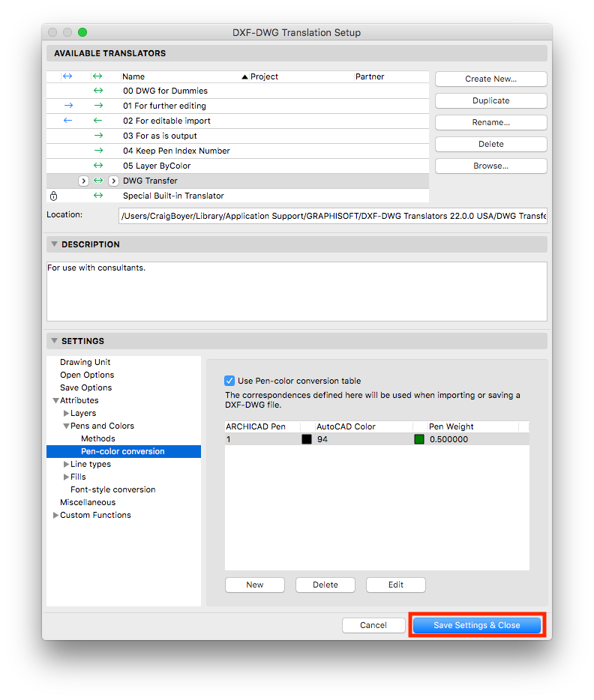Open chevron popup right of DWG Transfer arrow
The height and width of the screenshot is (700, 594).
113,181
